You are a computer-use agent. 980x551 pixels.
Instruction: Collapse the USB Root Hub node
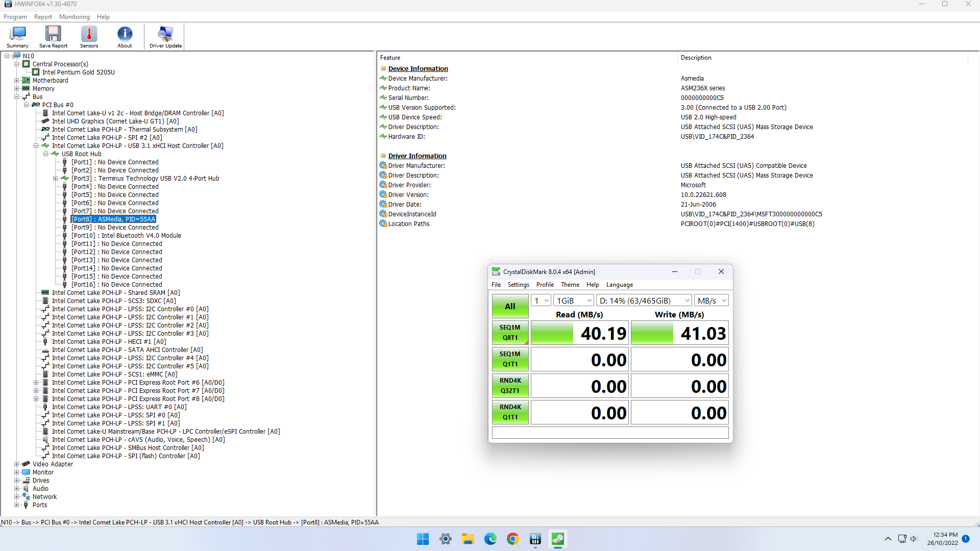45,154
